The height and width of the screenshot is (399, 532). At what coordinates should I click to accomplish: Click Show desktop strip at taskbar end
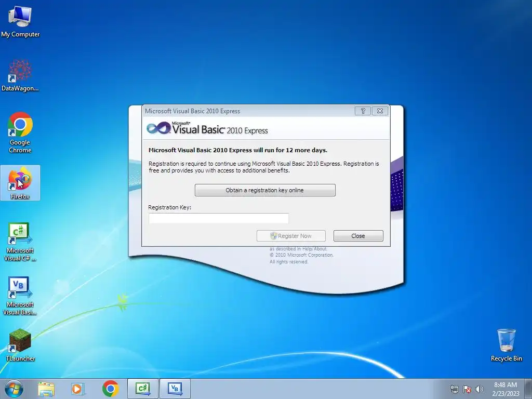tap(528, 389)
